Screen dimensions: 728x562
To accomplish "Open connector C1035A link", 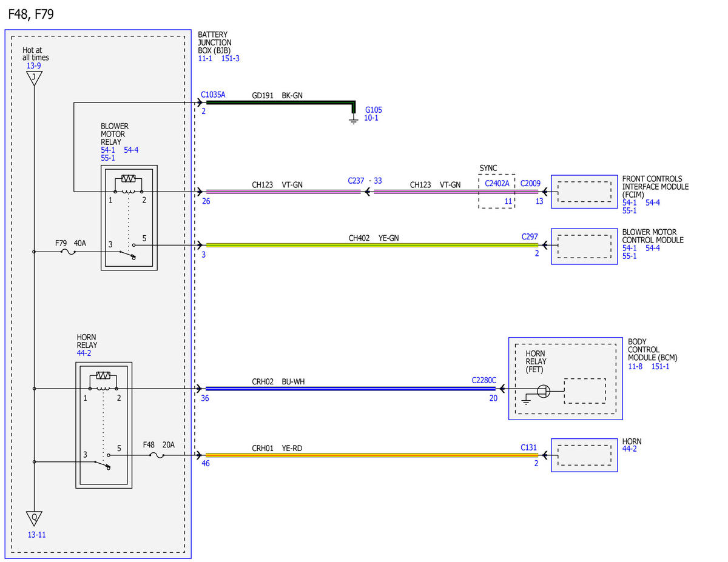I will [x=213, y=95].
